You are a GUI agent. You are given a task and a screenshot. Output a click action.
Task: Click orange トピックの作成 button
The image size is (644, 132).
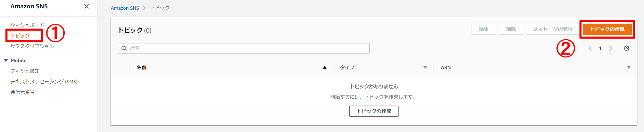click(607, 29)
